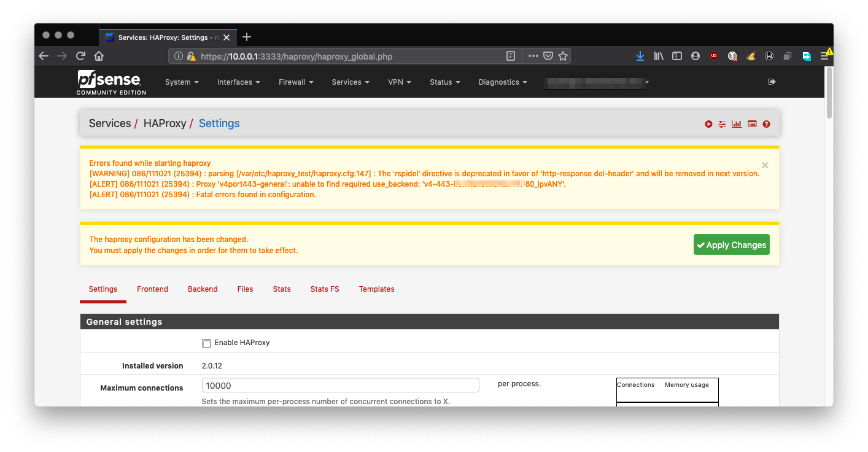The width and height of the screenshot is (868, 452).
Task: Switch to the Files tab
Action: (x=245, y=289)
